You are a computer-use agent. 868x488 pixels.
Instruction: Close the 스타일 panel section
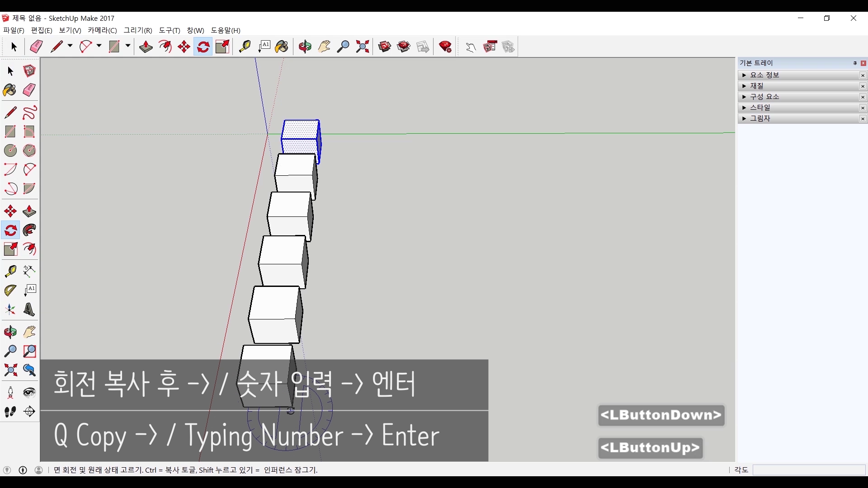click(863, 108)
